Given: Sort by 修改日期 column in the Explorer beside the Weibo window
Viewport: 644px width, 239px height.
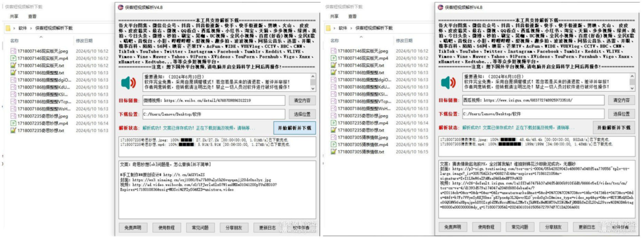Looking at the screenshot, I should pos(84,41).
